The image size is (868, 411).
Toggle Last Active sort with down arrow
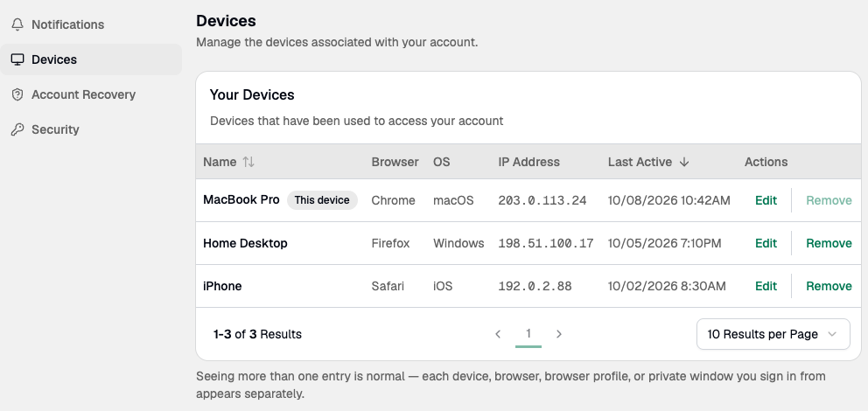[684, 162]
